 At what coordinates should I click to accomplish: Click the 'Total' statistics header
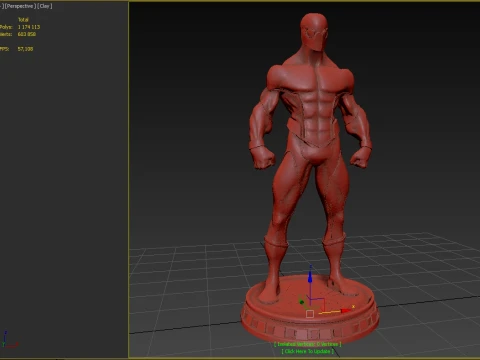(23, 20)
